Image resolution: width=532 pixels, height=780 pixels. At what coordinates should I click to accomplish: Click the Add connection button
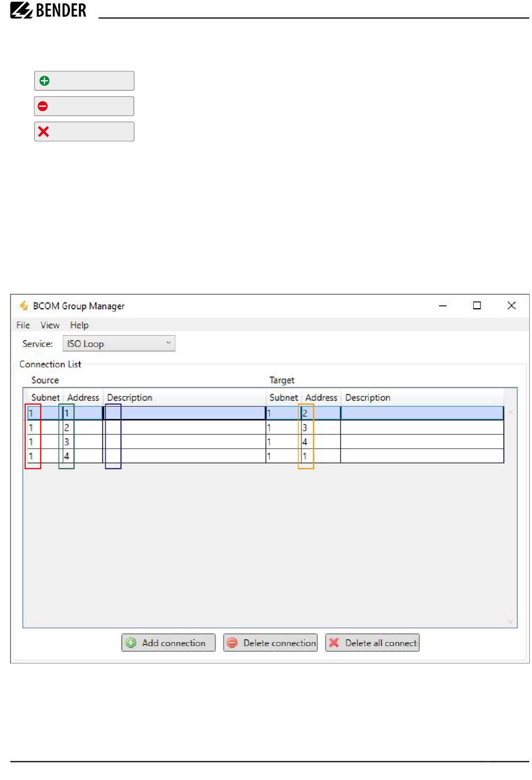tap(169, 643)
